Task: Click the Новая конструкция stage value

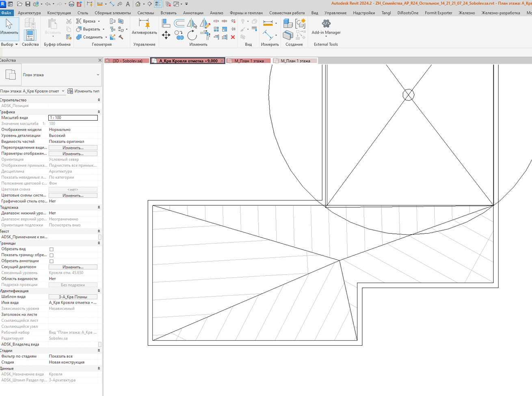Action: tap(67, 362)
